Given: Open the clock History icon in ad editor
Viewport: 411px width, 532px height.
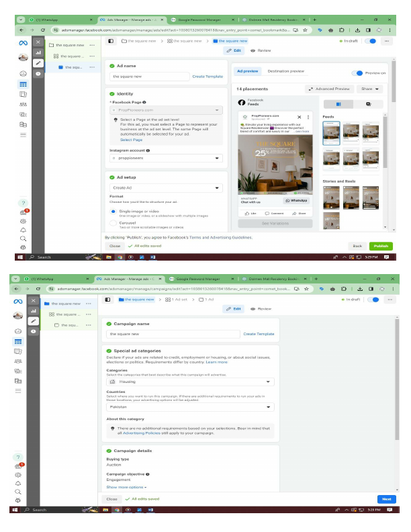Looking at the screenshot, I should tap(38, 74).
